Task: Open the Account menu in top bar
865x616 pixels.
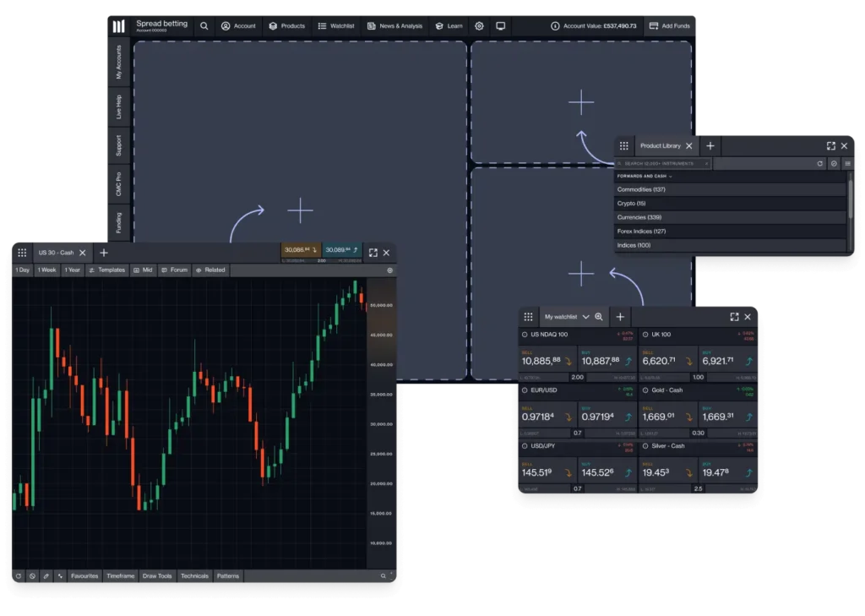Action: (238, 26)
